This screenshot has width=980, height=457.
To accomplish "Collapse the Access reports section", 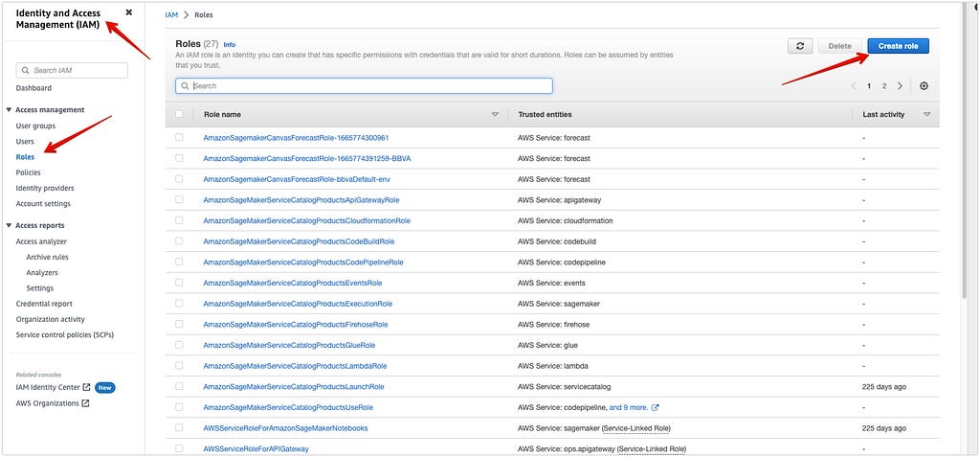I will tap(9, 225).
